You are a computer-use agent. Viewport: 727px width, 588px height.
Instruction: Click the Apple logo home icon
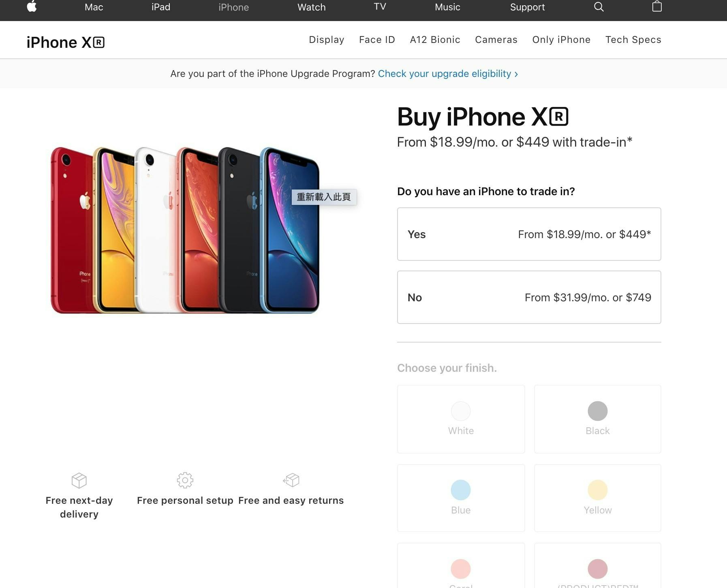tap(32, 6)
